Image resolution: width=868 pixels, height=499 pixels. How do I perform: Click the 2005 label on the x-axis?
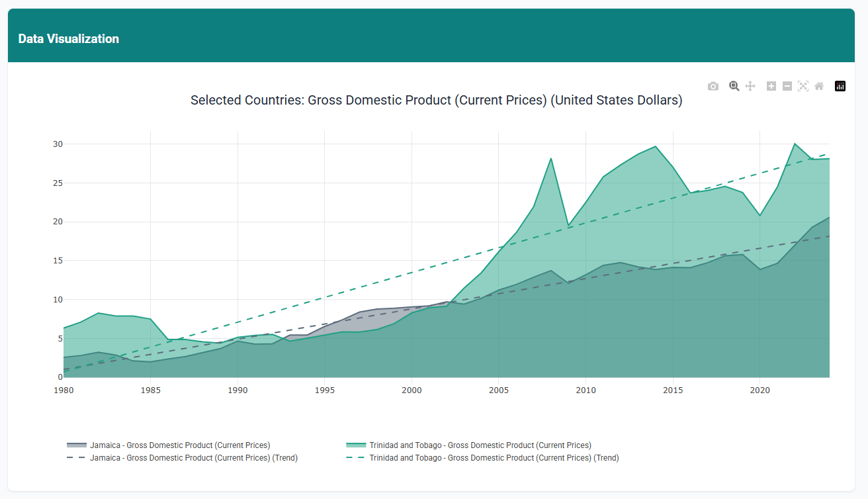click(499, 390)
